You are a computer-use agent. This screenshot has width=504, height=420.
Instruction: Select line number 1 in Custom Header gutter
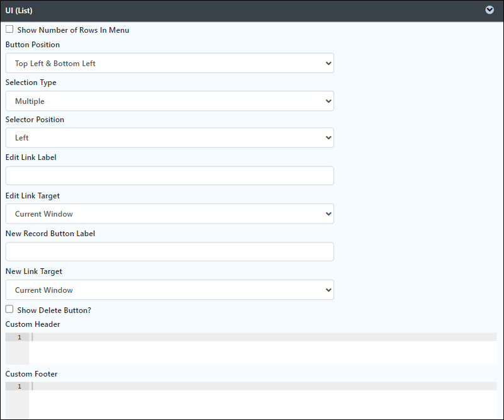pyautogui.click(x=20, y=337)
